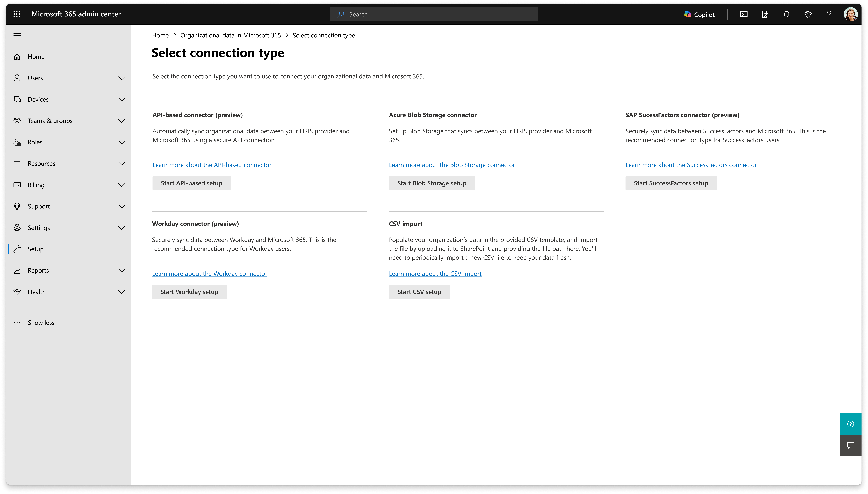Go to Home in the sidebar
868x494 pixels.
[36, 57]
